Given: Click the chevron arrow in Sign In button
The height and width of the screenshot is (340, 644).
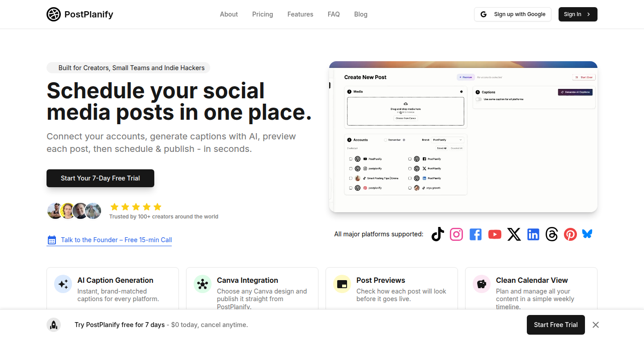Looking at the screenshot, I should (589, 14).
